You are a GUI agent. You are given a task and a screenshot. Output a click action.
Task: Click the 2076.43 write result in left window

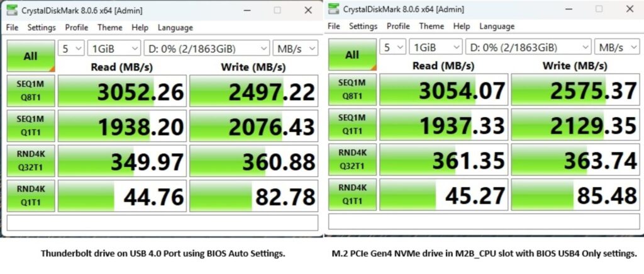tap(254, 126)
